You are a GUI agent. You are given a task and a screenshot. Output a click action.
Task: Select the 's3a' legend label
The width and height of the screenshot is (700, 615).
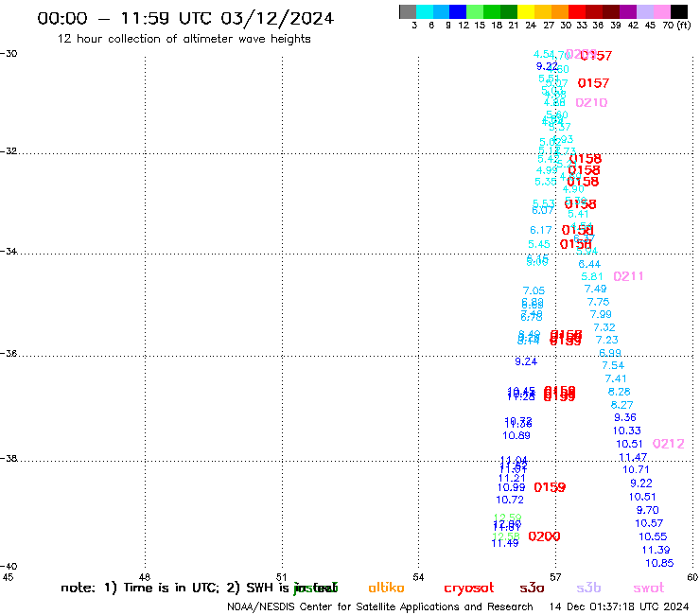[532, 588]
